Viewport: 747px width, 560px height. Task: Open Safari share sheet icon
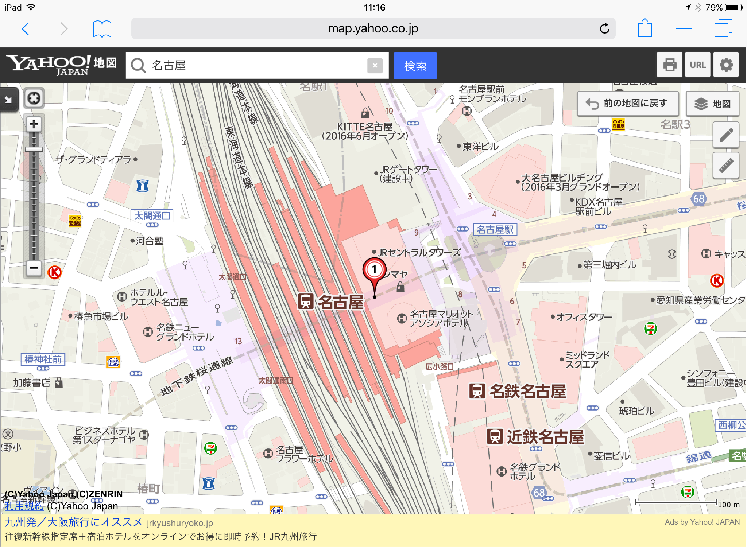click(x=645, y=28)
